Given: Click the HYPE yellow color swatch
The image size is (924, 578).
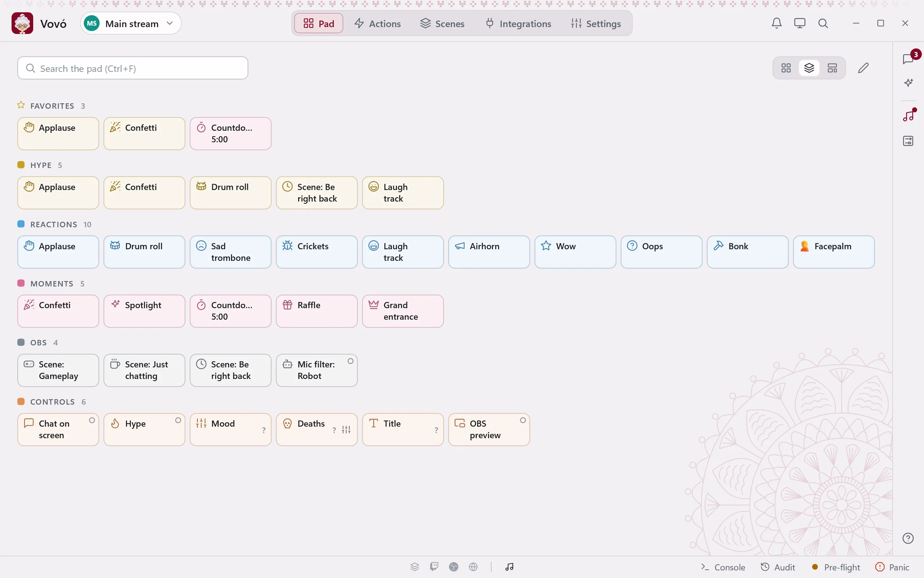Looking at the screenshot, I should click(21, 165).
